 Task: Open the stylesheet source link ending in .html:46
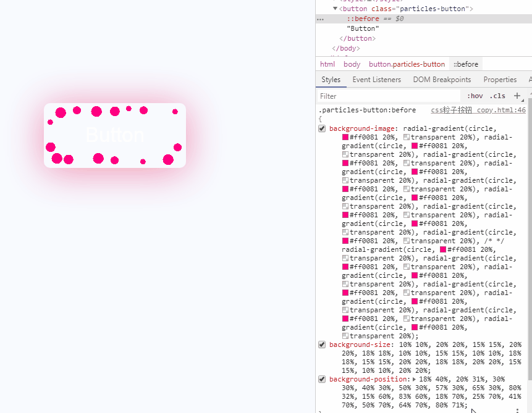coord(478,110)
